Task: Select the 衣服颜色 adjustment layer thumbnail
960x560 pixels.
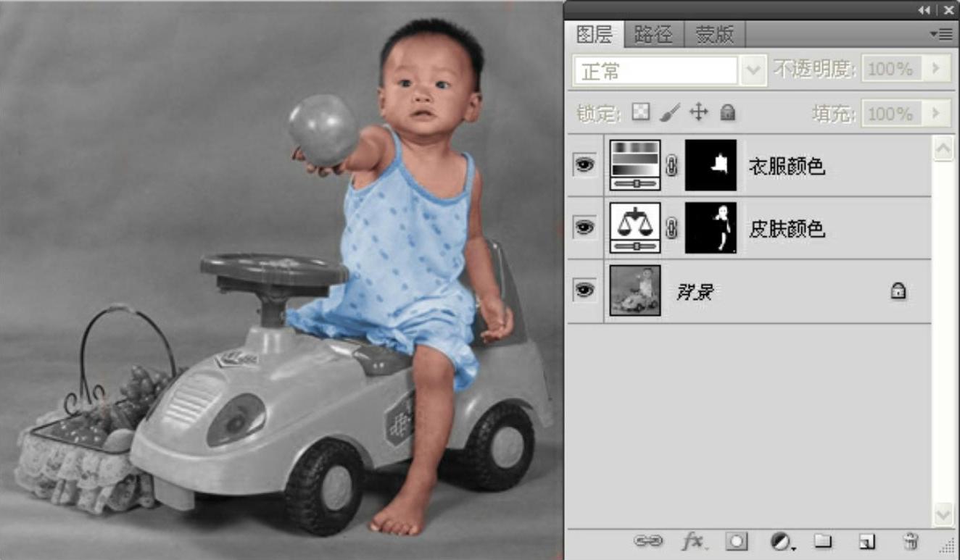Action: [x=636, y=165]
